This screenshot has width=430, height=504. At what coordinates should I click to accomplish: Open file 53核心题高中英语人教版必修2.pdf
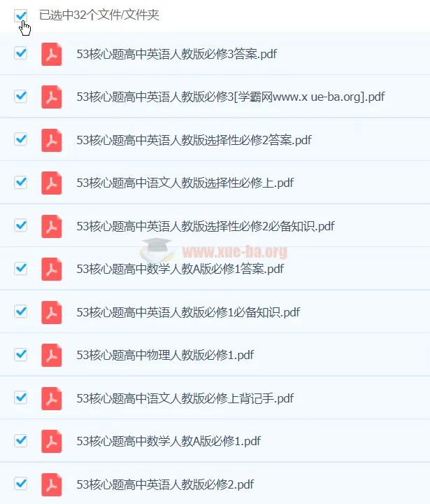tap(165, 484)
